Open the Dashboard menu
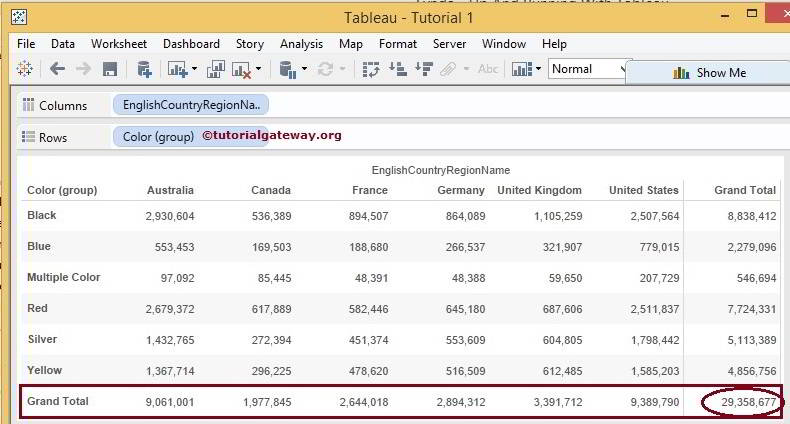790x424 pixels. pos(191,44)
